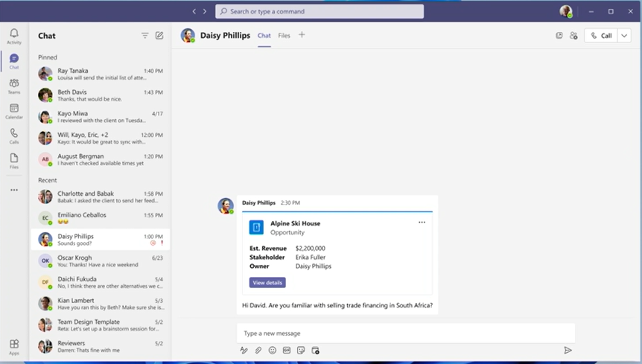Click the Erika Fuller stakeholder name

(x=311, y=258)
